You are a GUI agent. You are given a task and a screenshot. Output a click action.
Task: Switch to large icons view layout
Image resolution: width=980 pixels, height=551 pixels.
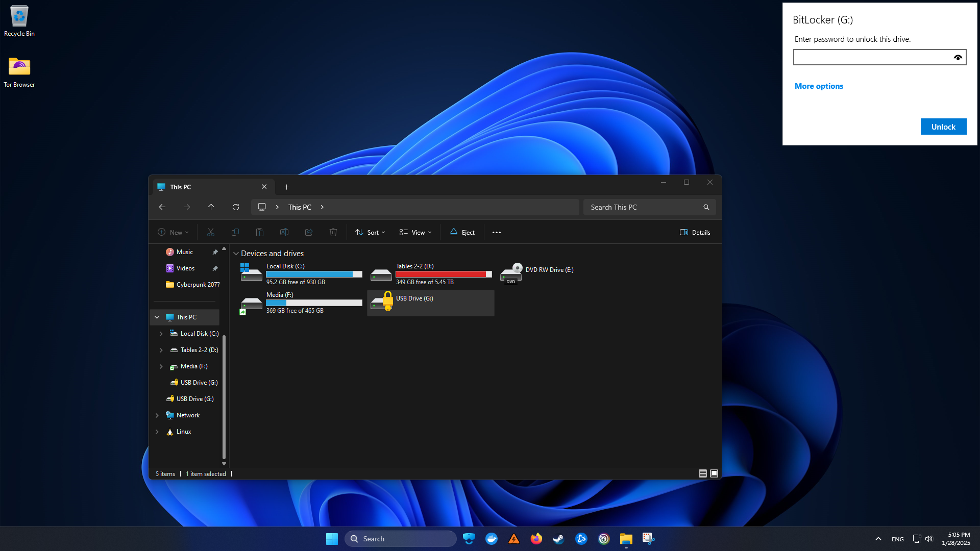pyautogui.click(x=714, y=474)
